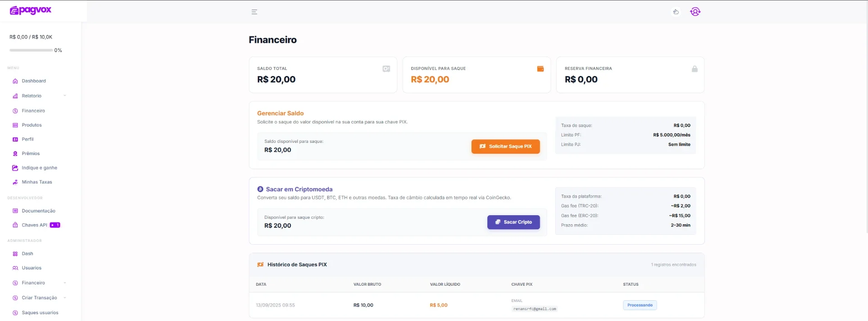
Task: Click the Dashboard home icon
Action: tap(15, 81)
